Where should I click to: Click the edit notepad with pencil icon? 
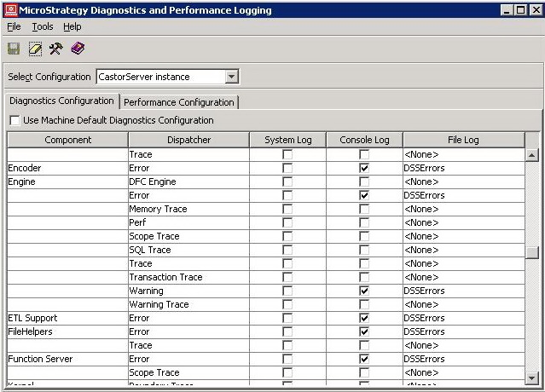(35, 49)
